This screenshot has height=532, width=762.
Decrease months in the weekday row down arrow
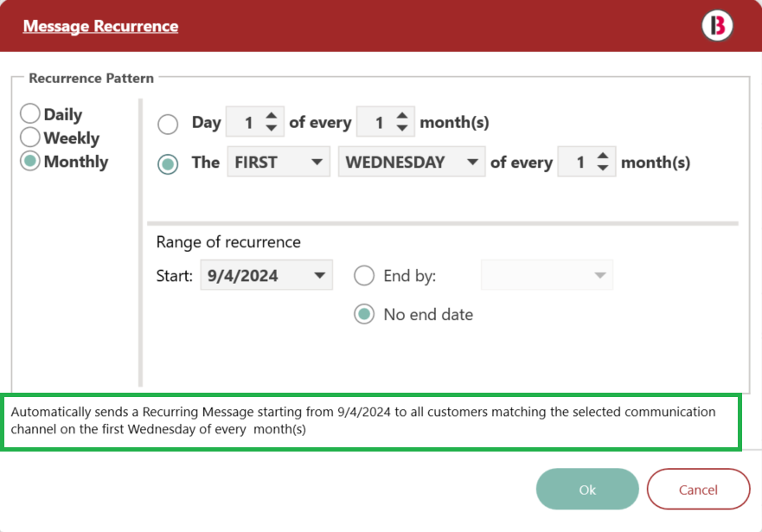[603, 168]
